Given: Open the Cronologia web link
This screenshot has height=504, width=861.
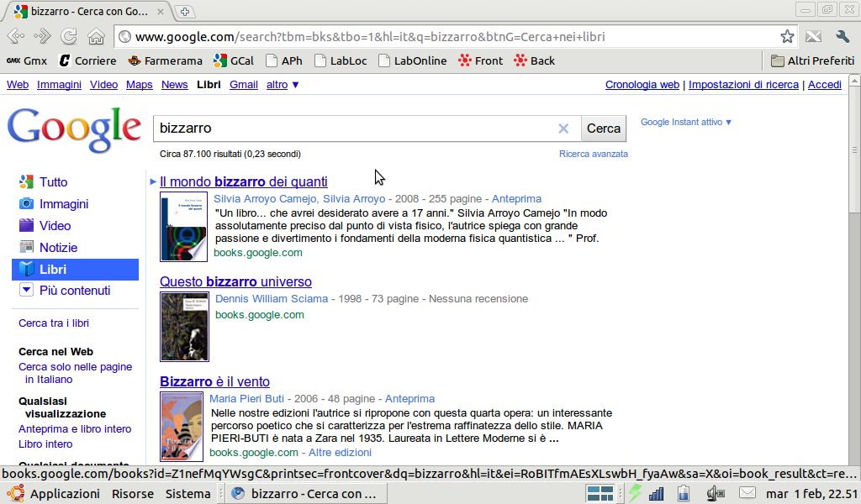Looking at the screenshot, I should coord(642,85).
